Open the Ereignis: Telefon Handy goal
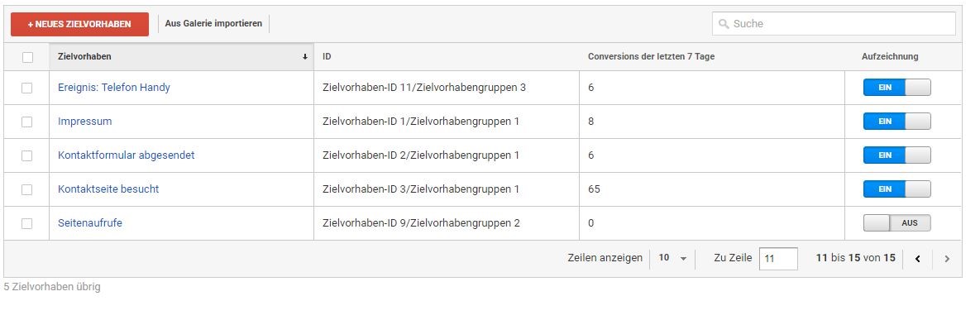Screen dimensions: 980x320 (x=114, y=88)
